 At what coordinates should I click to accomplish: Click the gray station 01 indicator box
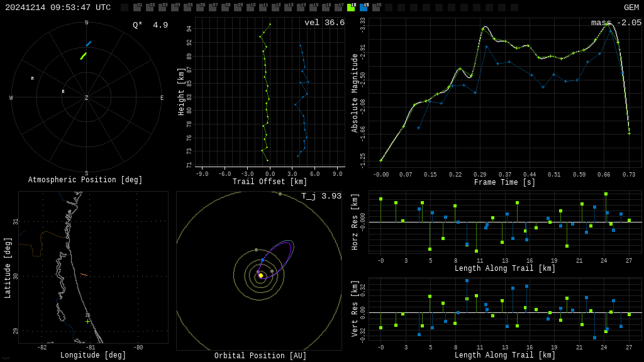tap(137, 8)
